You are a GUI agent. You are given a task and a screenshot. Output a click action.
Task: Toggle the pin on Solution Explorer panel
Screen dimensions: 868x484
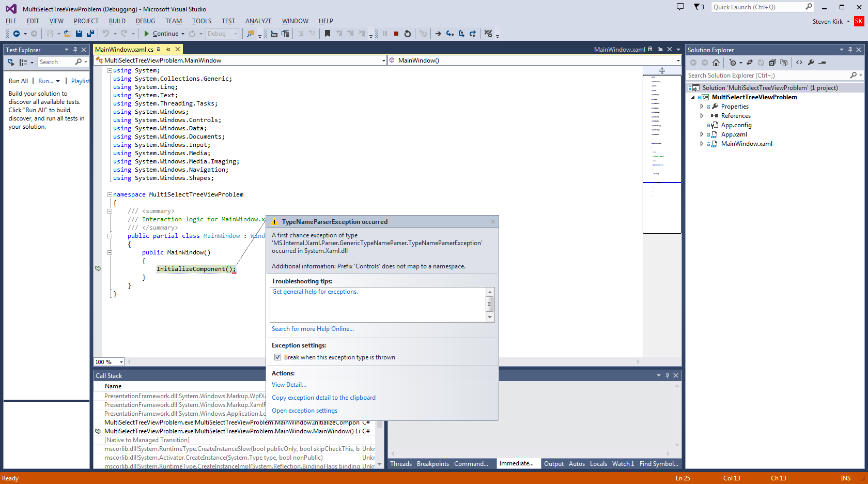(x=850, y=50)
